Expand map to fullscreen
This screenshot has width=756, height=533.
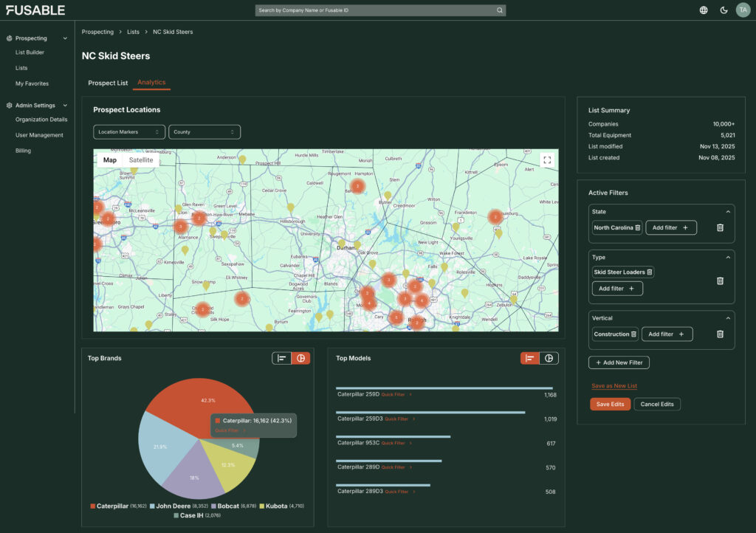pyautogui.click(x=547, y=159)
